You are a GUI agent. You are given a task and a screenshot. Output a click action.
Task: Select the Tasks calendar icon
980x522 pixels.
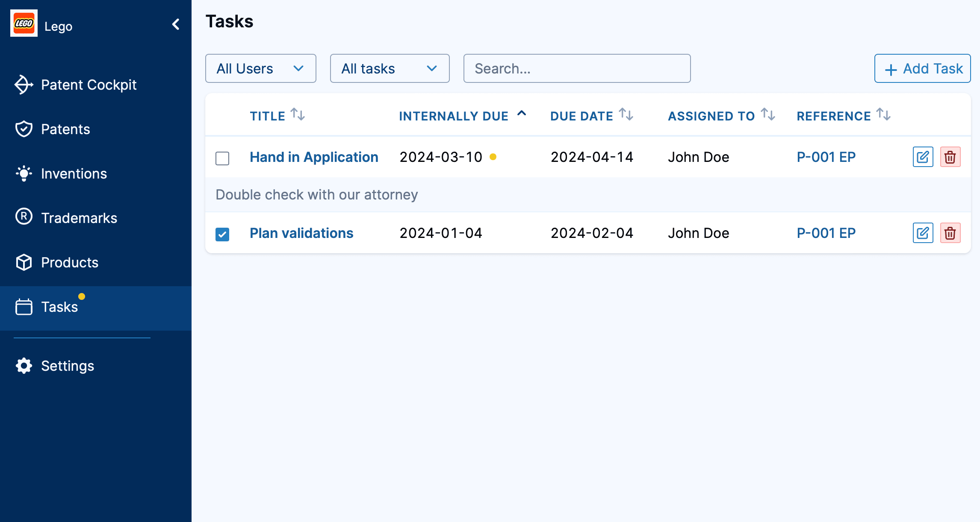(24, 307)
